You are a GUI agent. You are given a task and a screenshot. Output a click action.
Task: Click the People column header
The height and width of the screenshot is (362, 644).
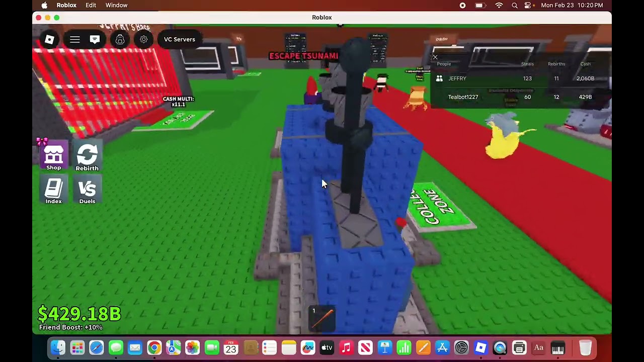pos(444,64)
